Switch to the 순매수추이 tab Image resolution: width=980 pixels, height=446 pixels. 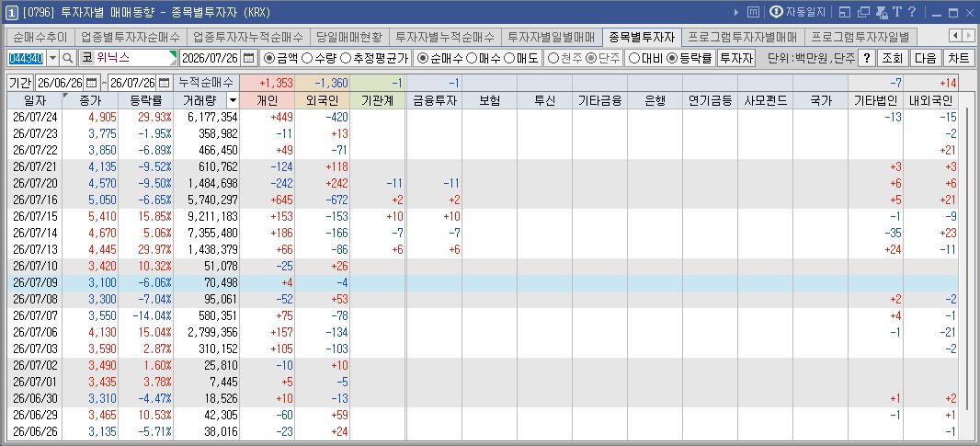(40, 37)
